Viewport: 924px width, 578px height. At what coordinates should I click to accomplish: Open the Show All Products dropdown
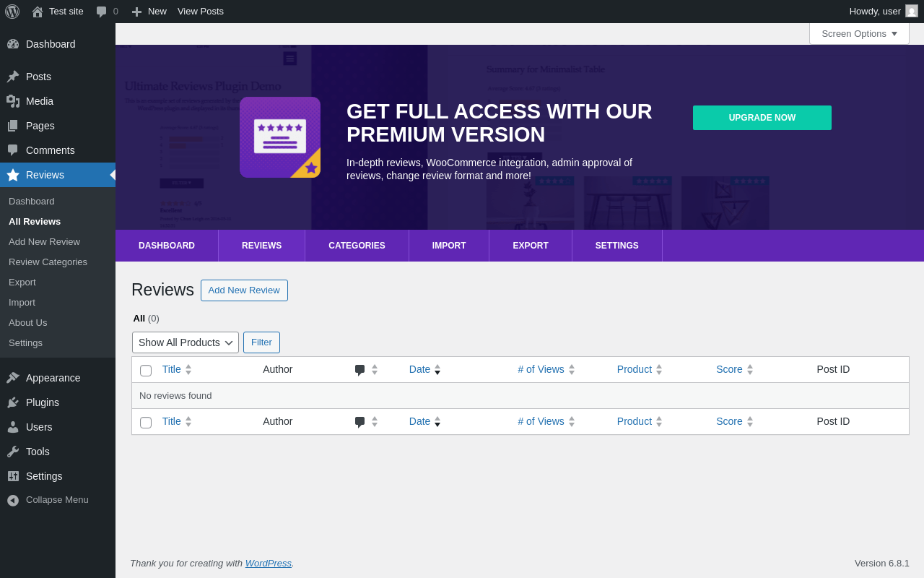[186, 342]
